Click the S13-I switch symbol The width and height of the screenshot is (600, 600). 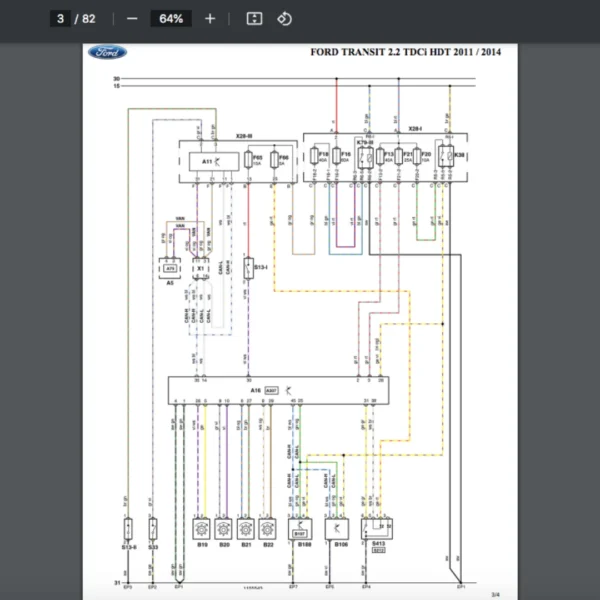(x=248, y=270)
